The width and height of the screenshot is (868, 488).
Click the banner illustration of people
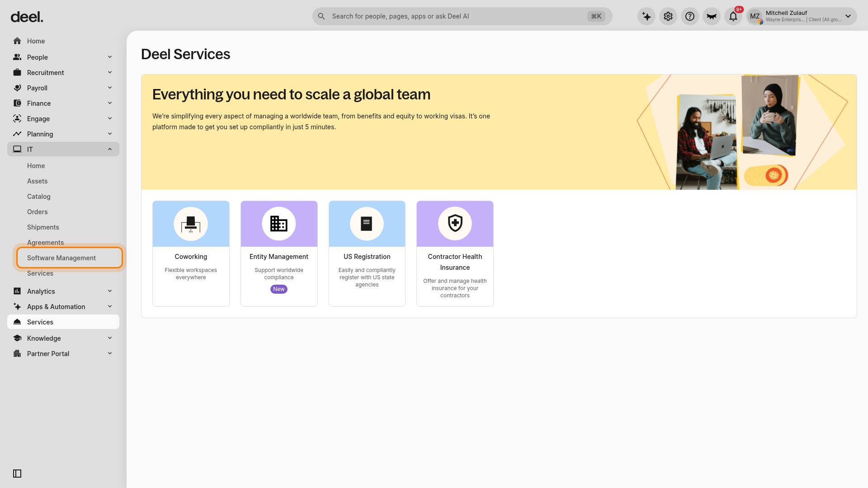point(741,132)
